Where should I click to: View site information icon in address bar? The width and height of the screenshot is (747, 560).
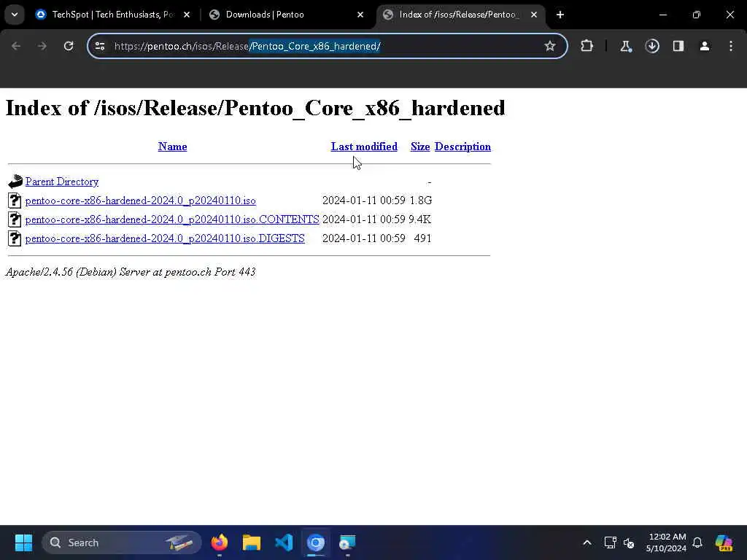(100, 46)
